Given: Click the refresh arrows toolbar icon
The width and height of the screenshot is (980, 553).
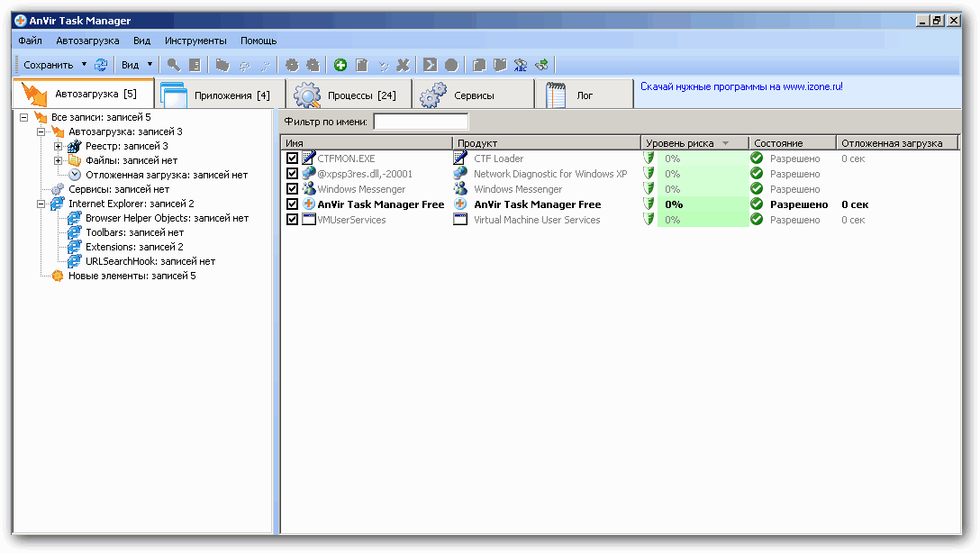Looking at the screenshot, I should 101,64.
